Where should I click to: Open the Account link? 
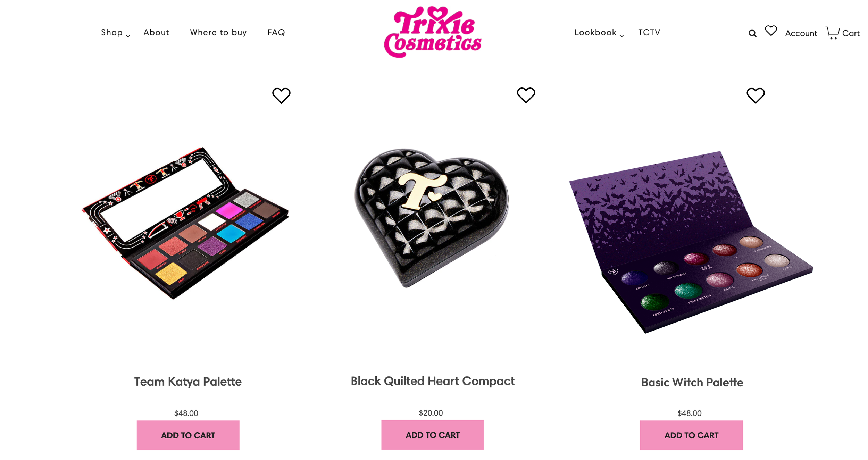801,33
